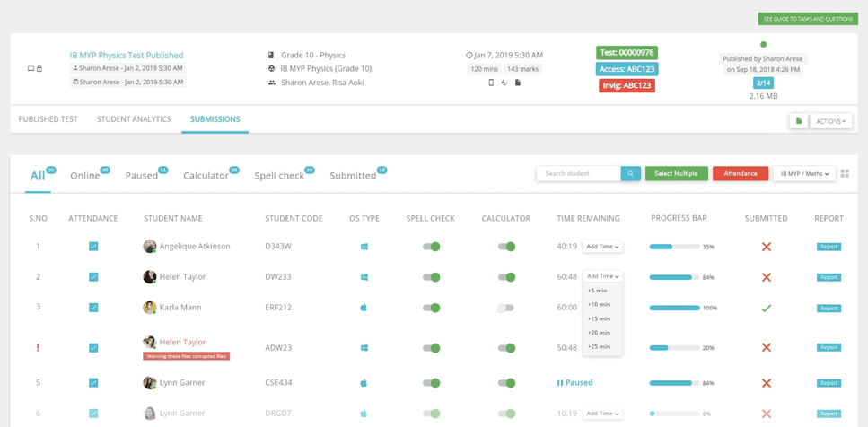Expand the IB MYP / Maths dropdown
This screenshot has height=427, width=868.
click(x=804, y=174)
